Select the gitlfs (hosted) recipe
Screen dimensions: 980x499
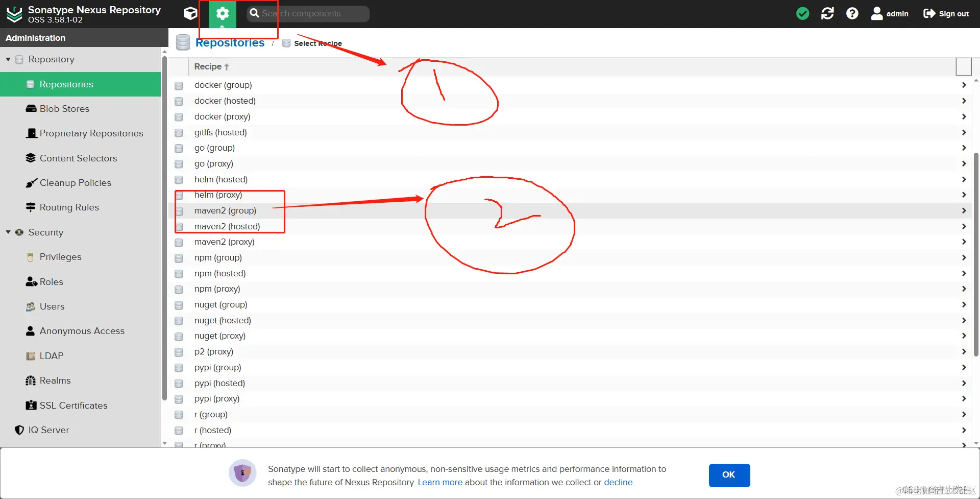(x=220, y=132)
